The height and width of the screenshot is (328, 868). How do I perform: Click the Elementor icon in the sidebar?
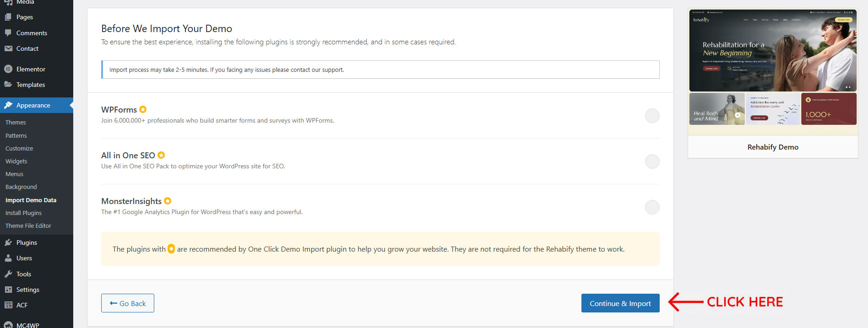coord(8,69)
